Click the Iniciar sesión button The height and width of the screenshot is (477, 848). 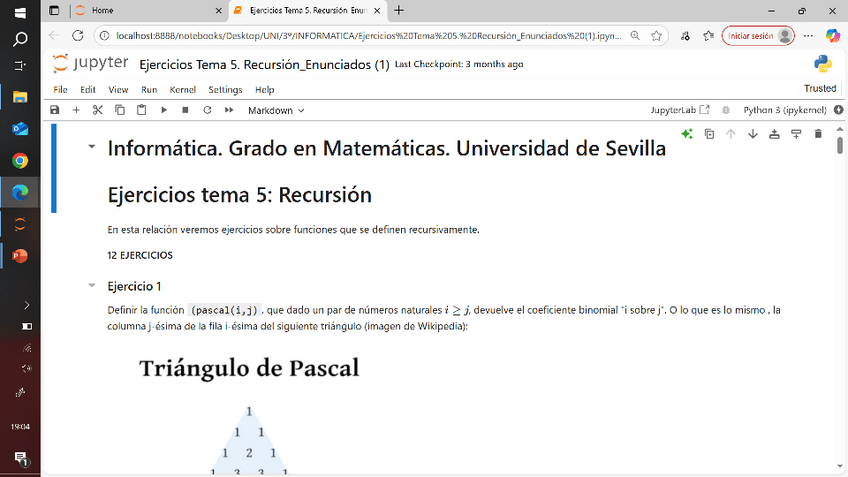[758, 36]
